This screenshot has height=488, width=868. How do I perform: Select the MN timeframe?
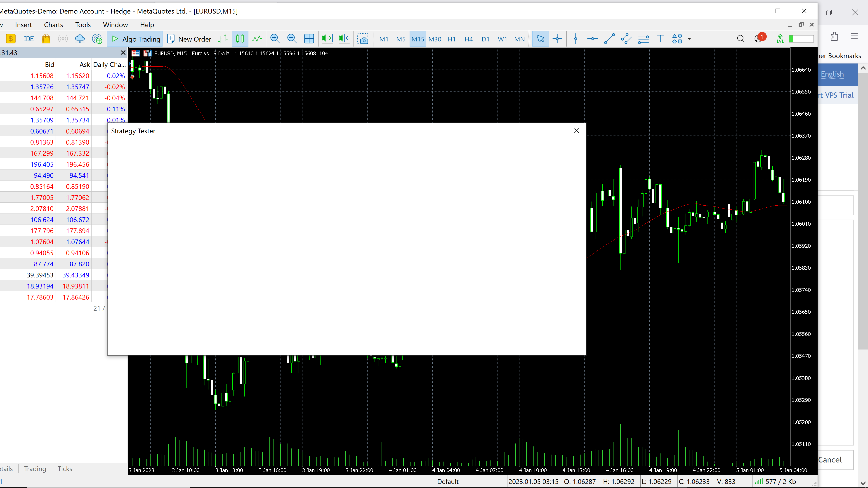click(x=520, y=39)
